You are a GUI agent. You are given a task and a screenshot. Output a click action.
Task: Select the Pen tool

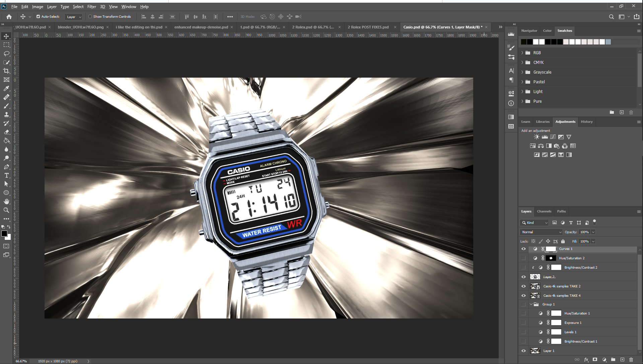[6, 167]
